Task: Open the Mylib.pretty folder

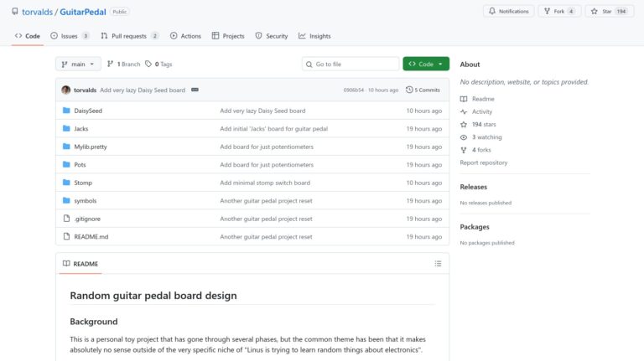Action: pyautogui.click(x=91, y=147)
